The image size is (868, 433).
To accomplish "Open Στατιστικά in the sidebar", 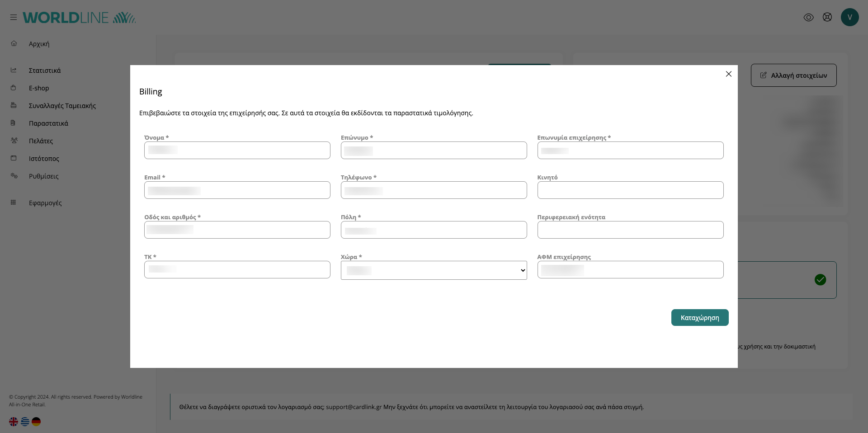I will (44, 71).
